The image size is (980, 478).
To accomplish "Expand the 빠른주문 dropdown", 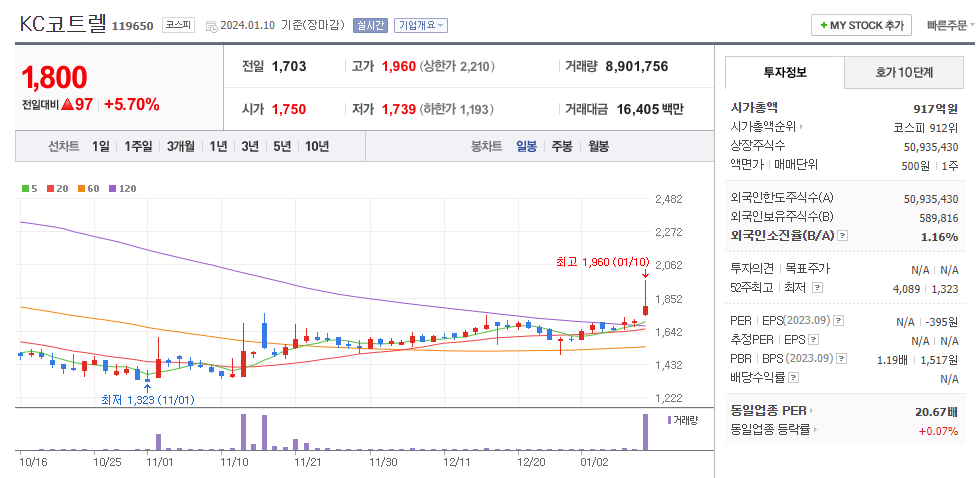I will pos(951,26).
